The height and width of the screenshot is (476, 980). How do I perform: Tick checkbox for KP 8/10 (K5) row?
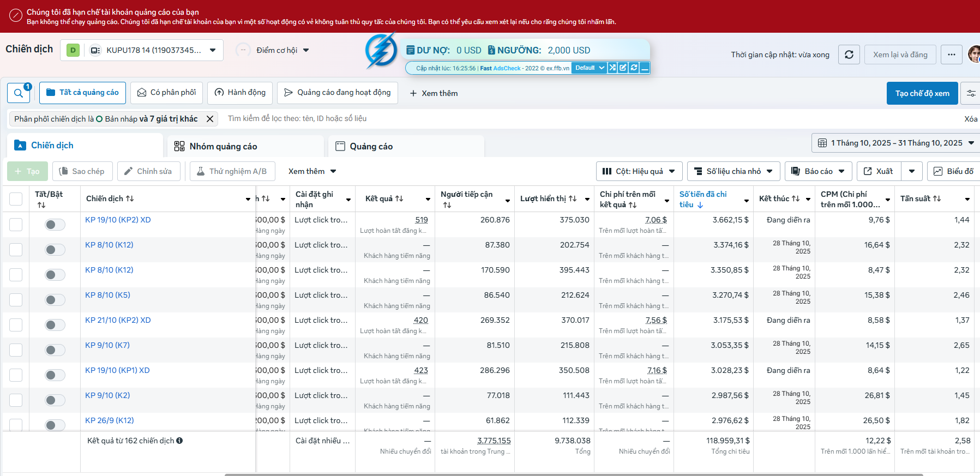point(16,300)
